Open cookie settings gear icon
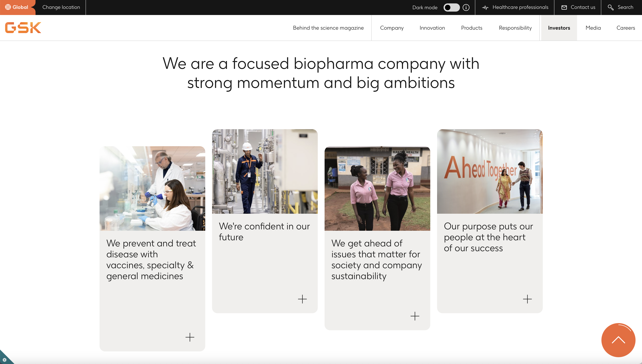642x364 pixels. pos(4,360)
